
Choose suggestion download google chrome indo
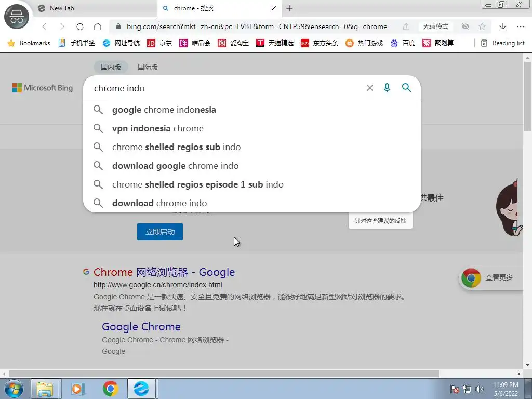[x=252, y=166]
